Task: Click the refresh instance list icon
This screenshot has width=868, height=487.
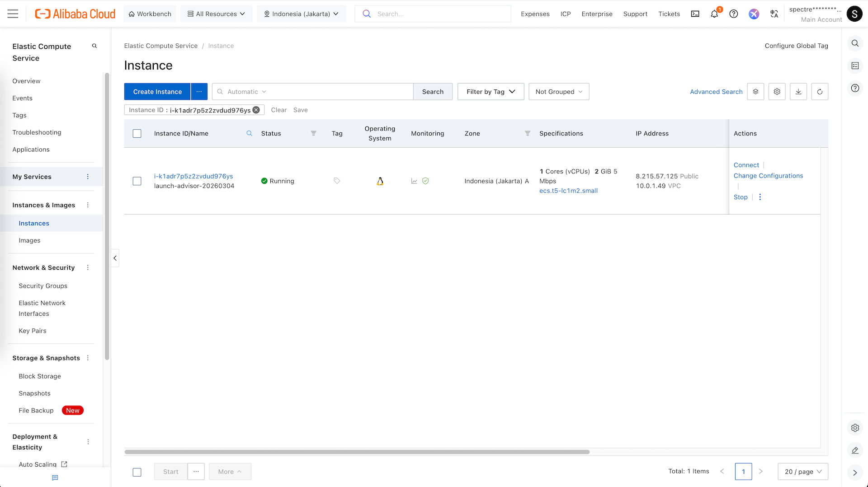Action: 820,92
